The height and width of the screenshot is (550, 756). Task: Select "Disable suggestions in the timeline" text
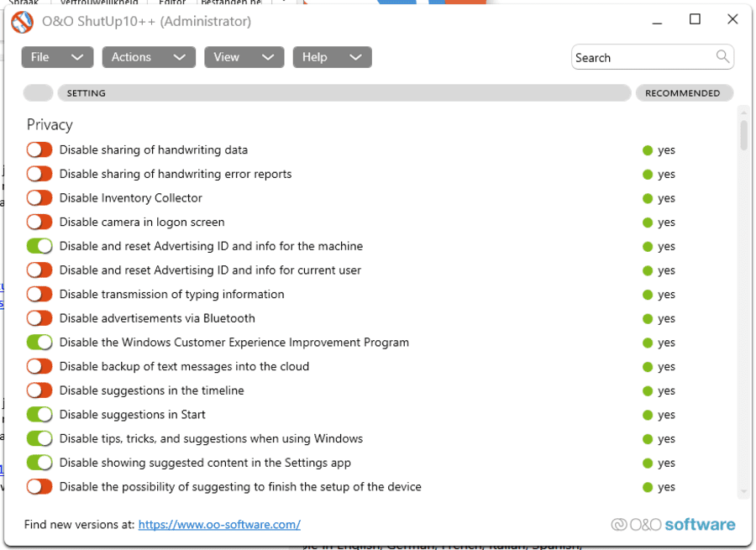pos(151,390)
